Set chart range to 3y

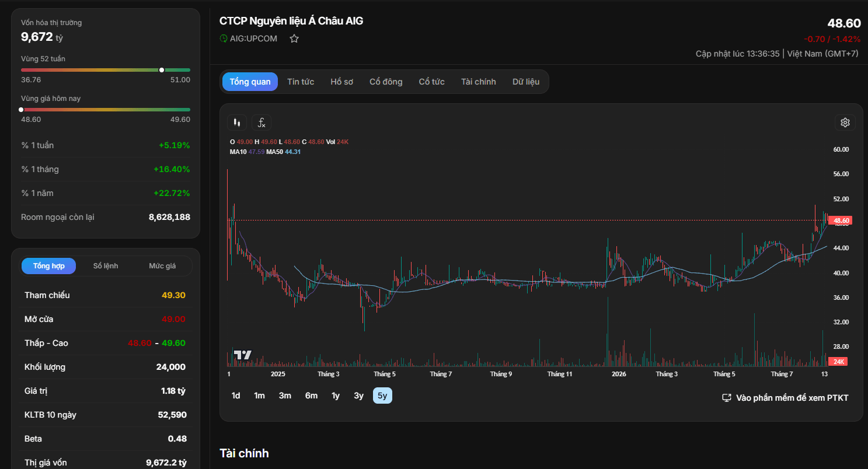(358, 395)
